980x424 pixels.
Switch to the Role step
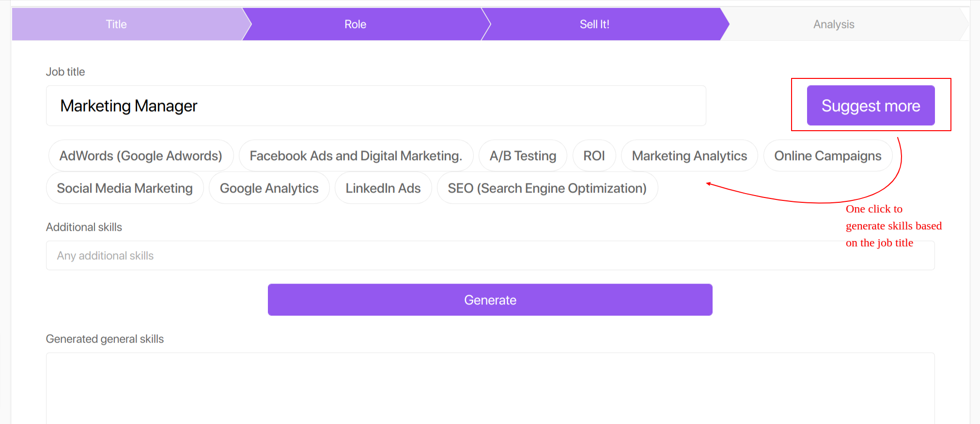pos(355,24)
